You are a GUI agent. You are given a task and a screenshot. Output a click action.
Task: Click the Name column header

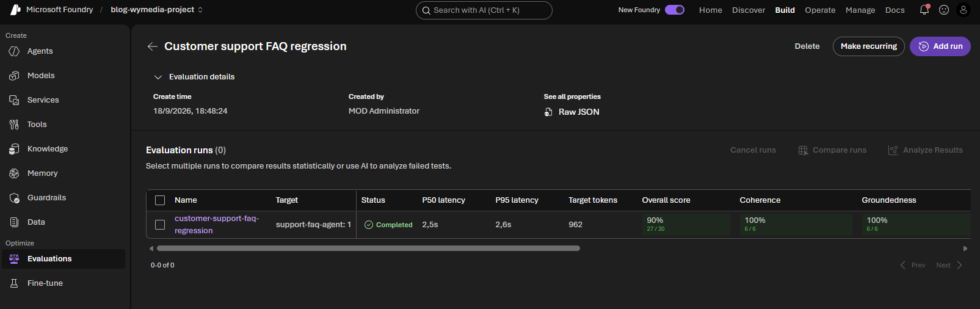[186, 200]
